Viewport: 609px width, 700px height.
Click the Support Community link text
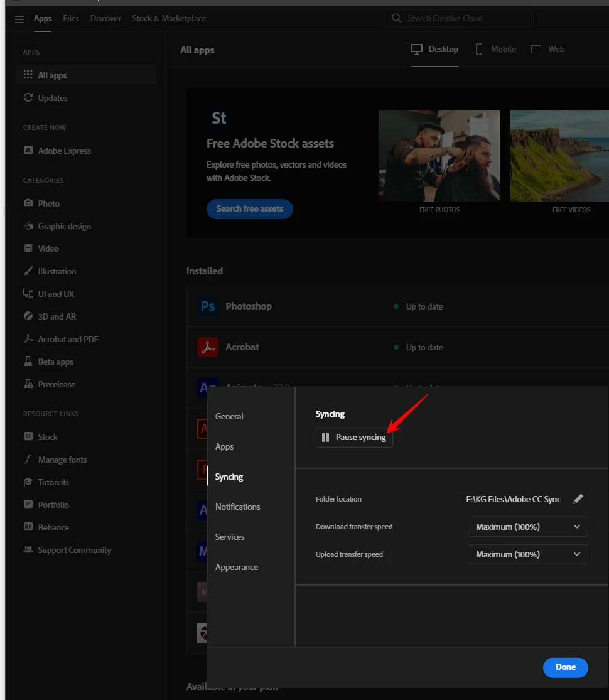click(75, 550)
